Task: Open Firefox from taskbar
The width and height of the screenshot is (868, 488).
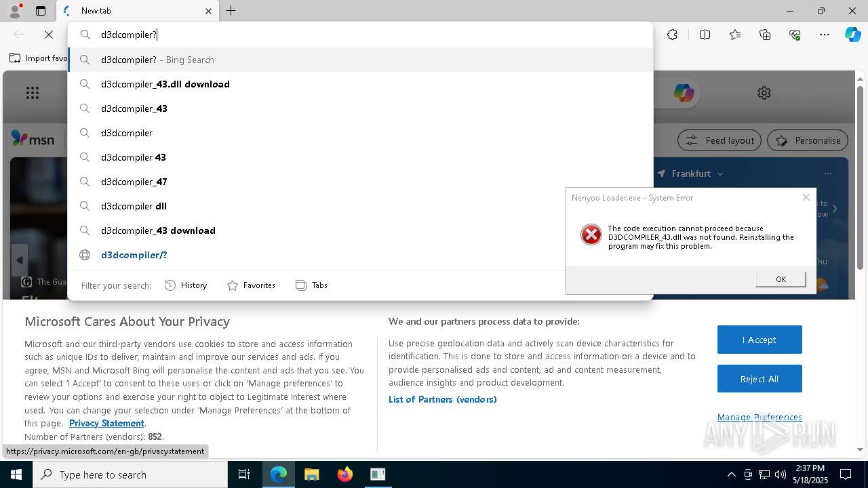Action: tap(344, 474)
